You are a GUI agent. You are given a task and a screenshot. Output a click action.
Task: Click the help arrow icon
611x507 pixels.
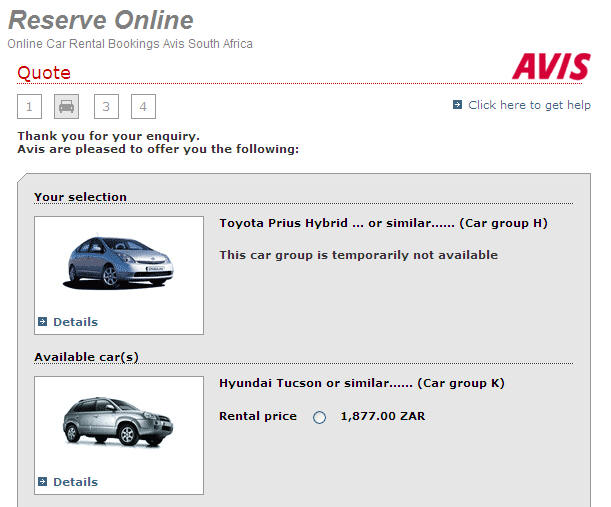[457, 105]
